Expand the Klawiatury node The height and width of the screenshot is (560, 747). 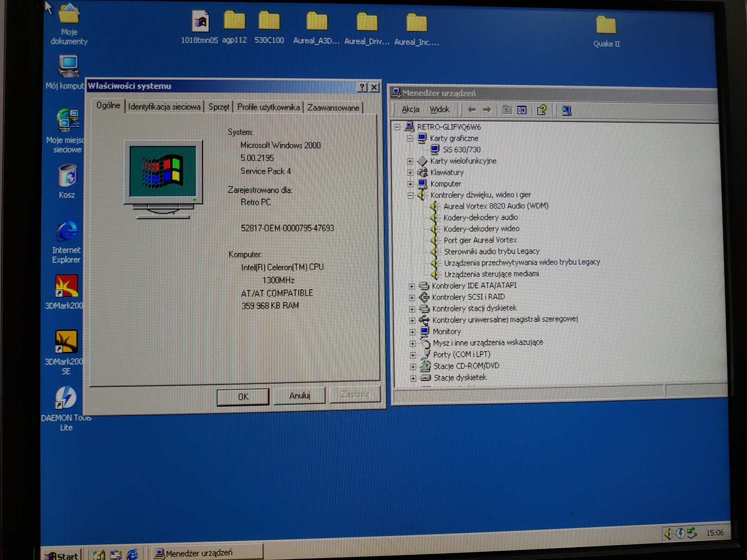pos(410,172)
